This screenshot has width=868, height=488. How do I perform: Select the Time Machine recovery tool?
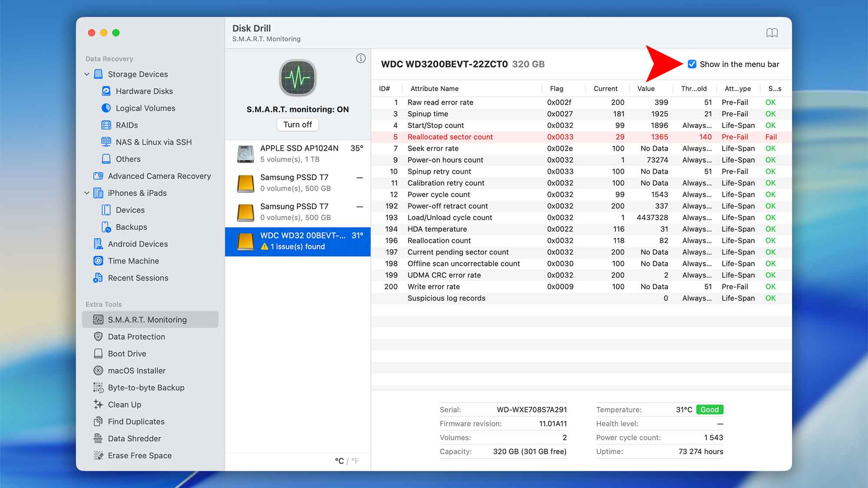pos(133,261)
